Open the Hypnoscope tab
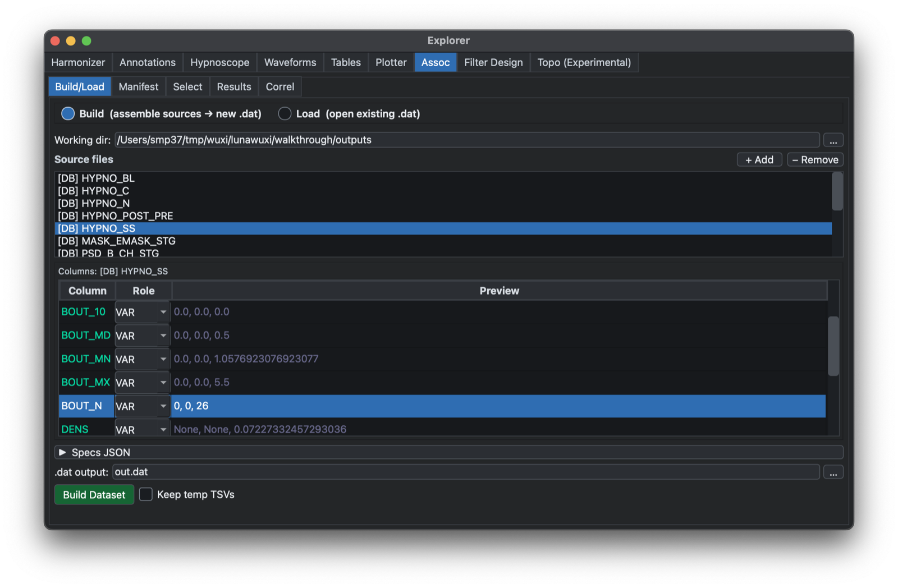 [219, 62]
